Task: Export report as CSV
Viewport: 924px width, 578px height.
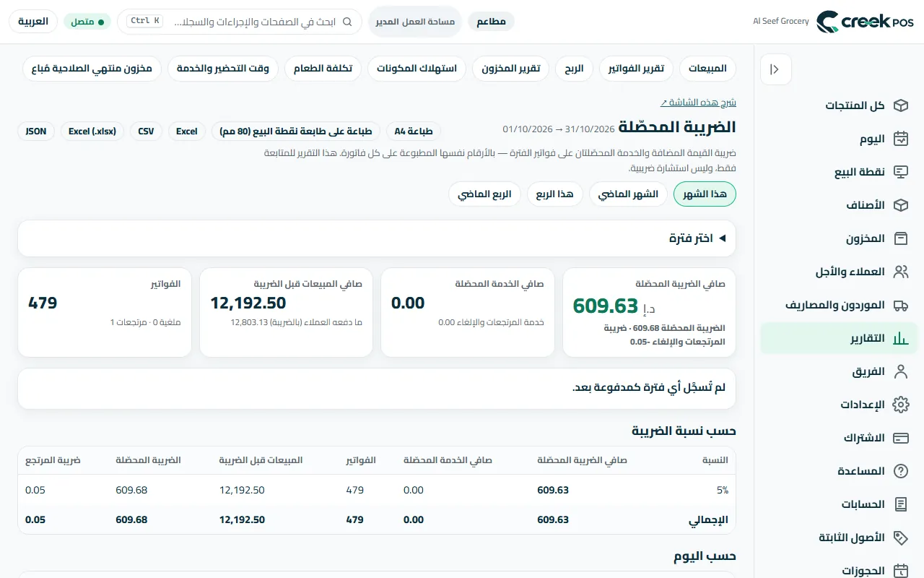Action: click(146, 131)
